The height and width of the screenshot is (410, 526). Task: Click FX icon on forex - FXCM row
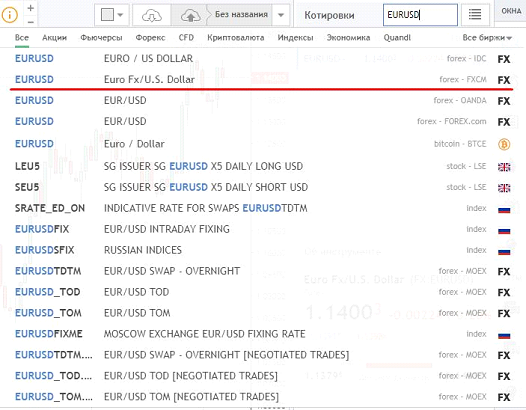click(x=504, y=80)
